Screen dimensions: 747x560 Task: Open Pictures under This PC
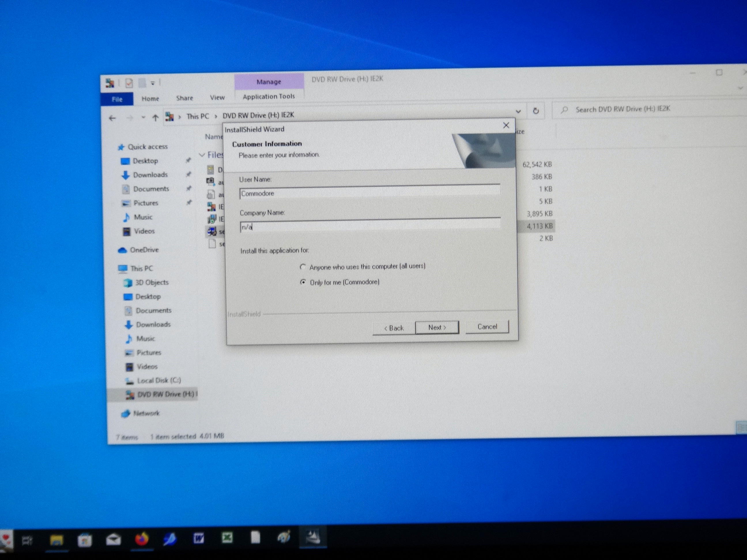point(149,353)
